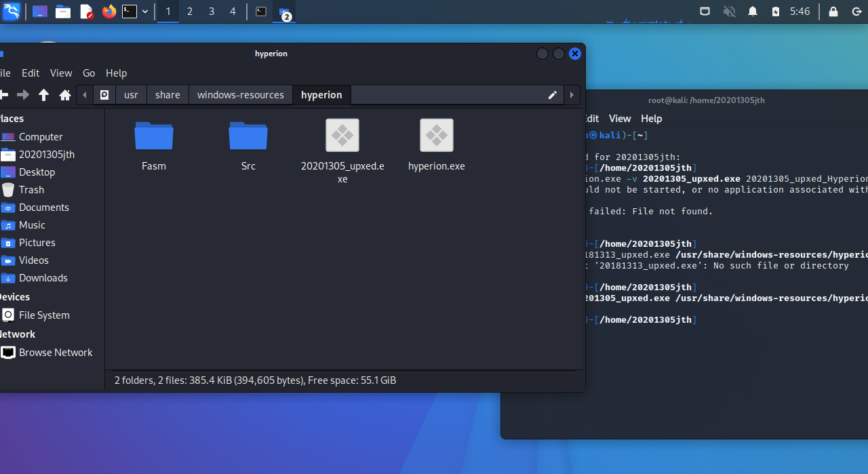Switch to workspace 4
This screenshot has width=868, height=474.
233,12
